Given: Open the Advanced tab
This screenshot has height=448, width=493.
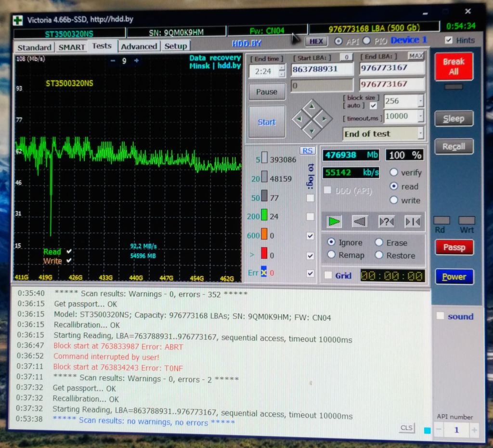Looking at the screenshot, I should [139, 47].
